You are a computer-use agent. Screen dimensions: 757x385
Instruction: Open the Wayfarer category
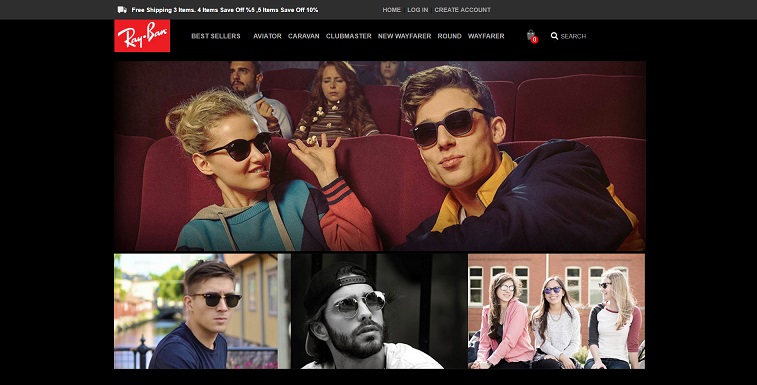pyautogui.click(x=486, y=36)
